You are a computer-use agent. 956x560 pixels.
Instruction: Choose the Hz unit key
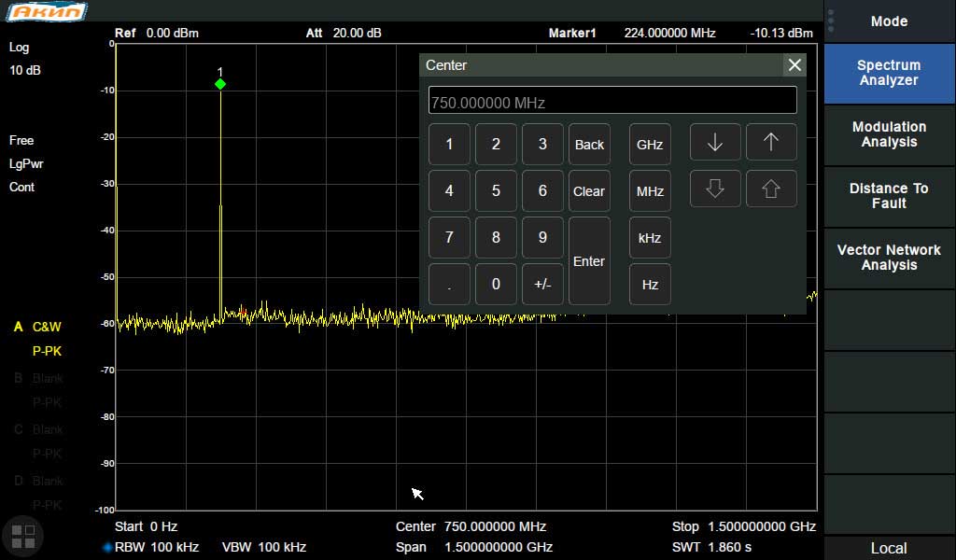[x=650, y=284]
